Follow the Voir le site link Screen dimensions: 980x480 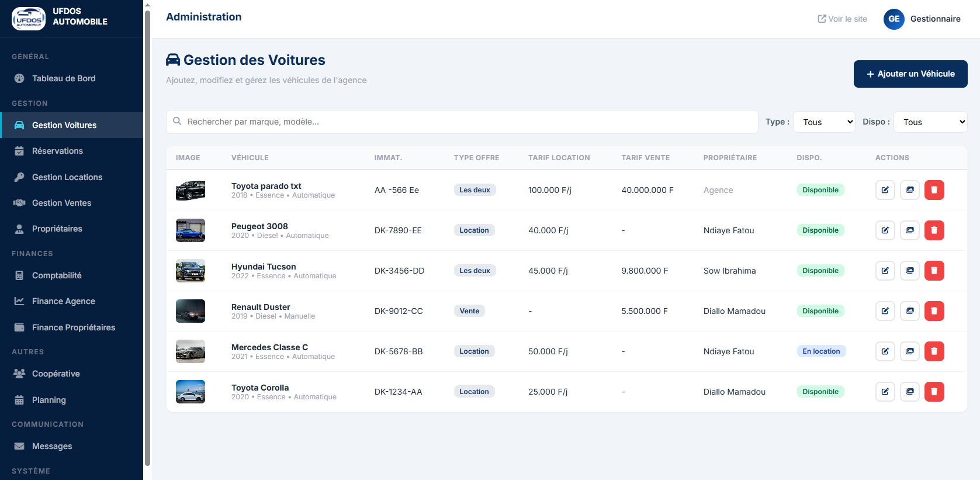842,19
